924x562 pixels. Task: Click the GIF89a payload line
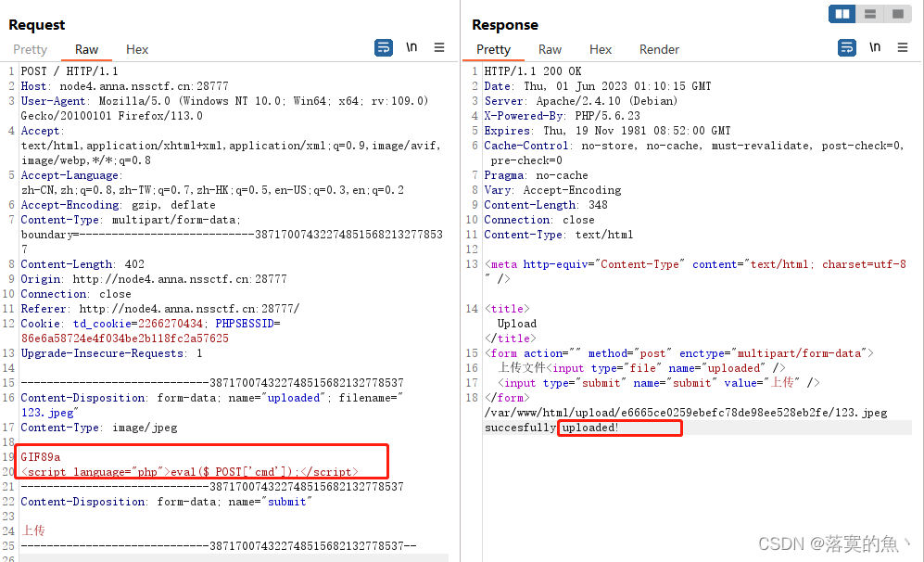click(x=40, y=457)
